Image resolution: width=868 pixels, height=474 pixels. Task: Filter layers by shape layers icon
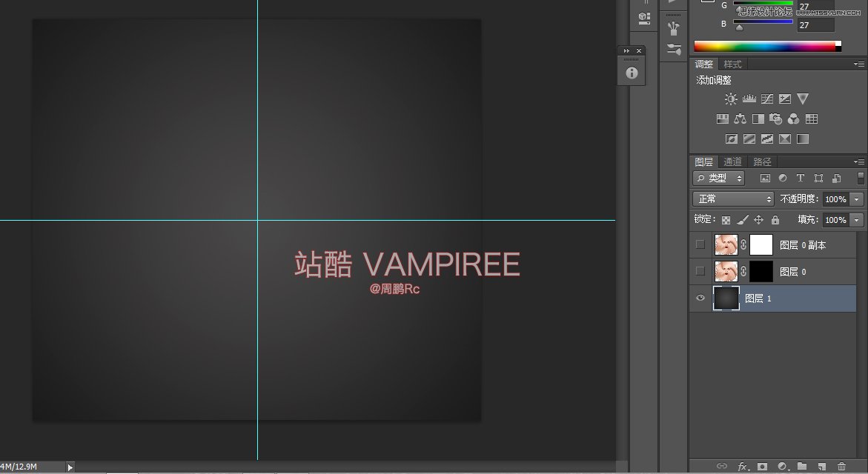click(x=818, y=178)
